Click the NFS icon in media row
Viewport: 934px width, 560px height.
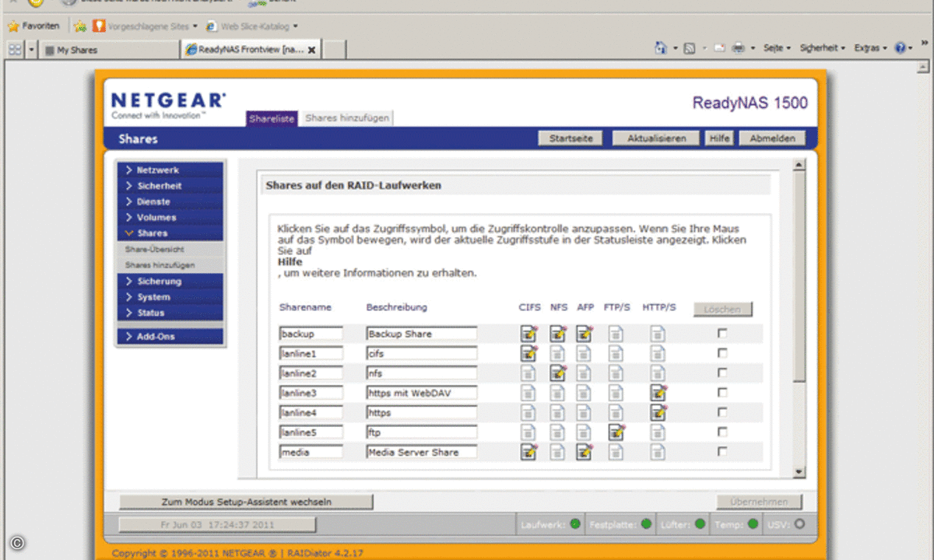coord(558,452)
